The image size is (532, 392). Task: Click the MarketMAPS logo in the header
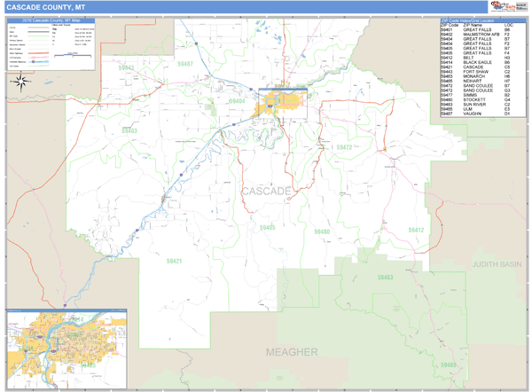point(505,7)
